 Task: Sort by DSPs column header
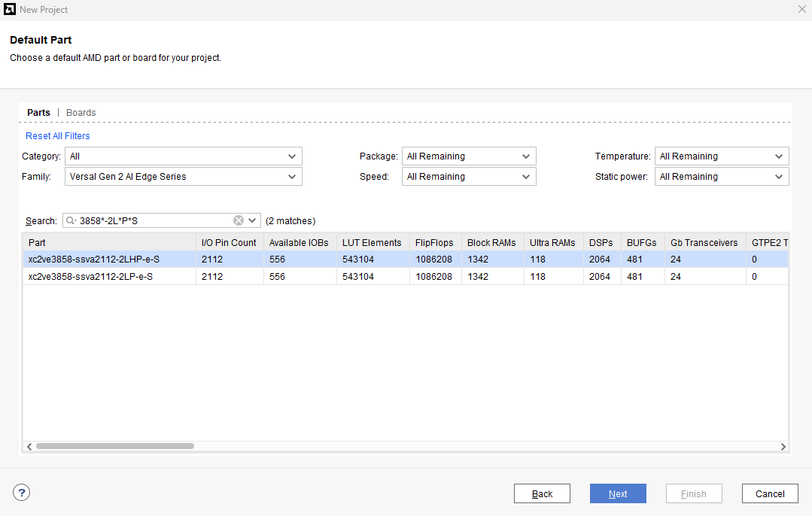click(x=602, y=243)
